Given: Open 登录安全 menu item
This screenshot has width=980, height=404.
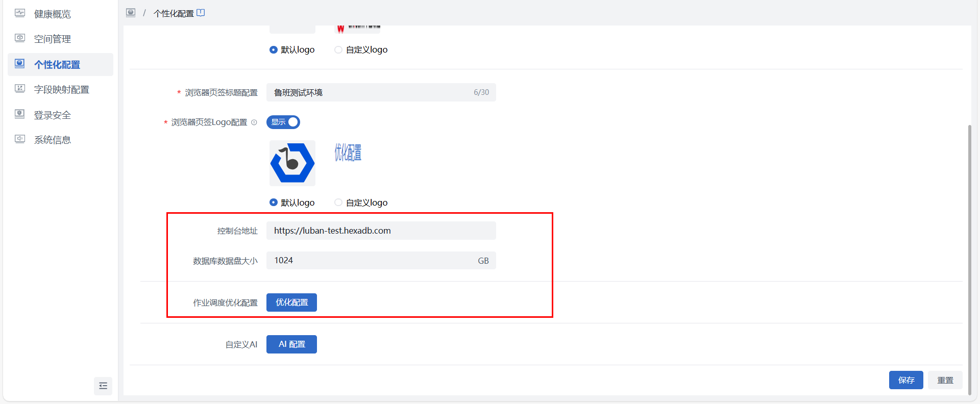Looking at the screenshot, I should coord(60,115).
